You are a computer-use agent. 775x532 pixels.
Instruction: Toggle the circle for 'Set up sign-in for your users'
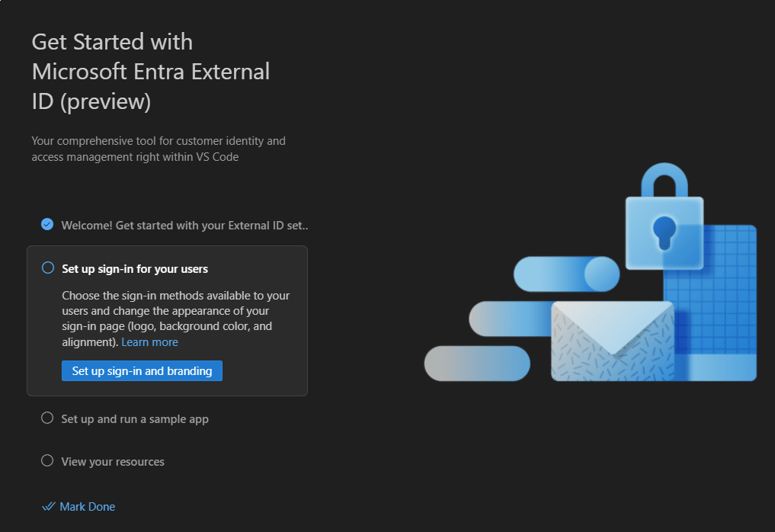point(48,268)
